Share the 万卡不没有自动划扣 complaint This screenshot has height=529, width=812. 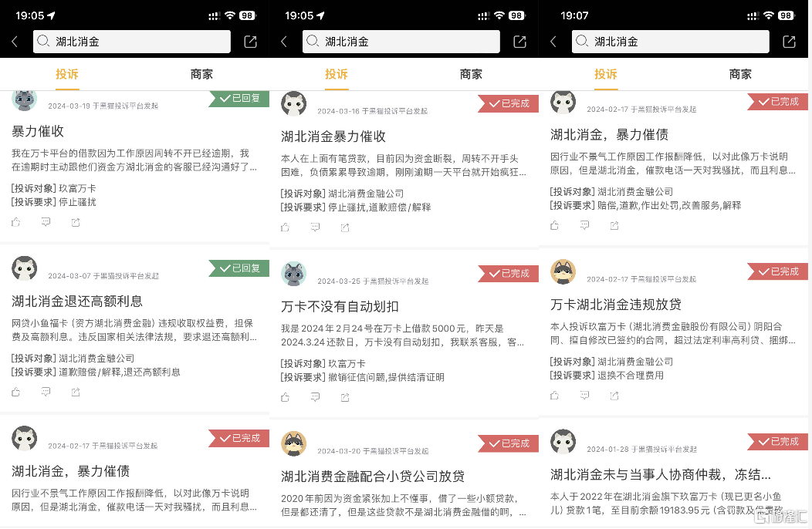point(345,397)
